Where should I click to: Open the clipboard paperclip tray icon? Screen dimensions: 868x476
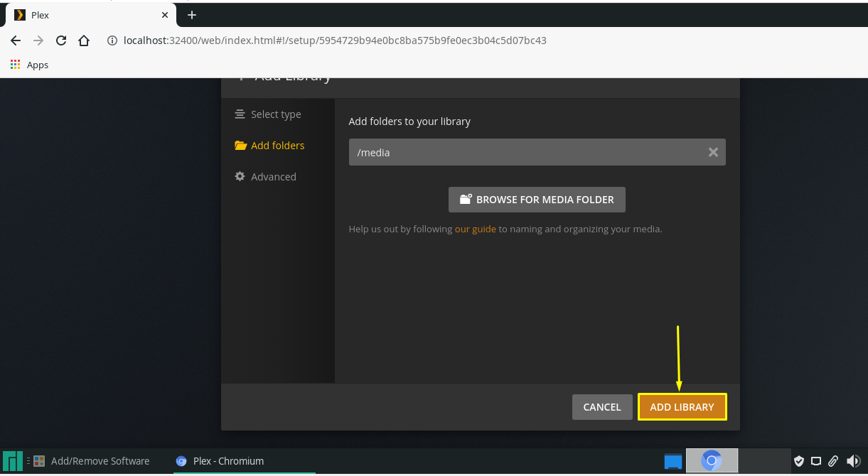point(833,461)
